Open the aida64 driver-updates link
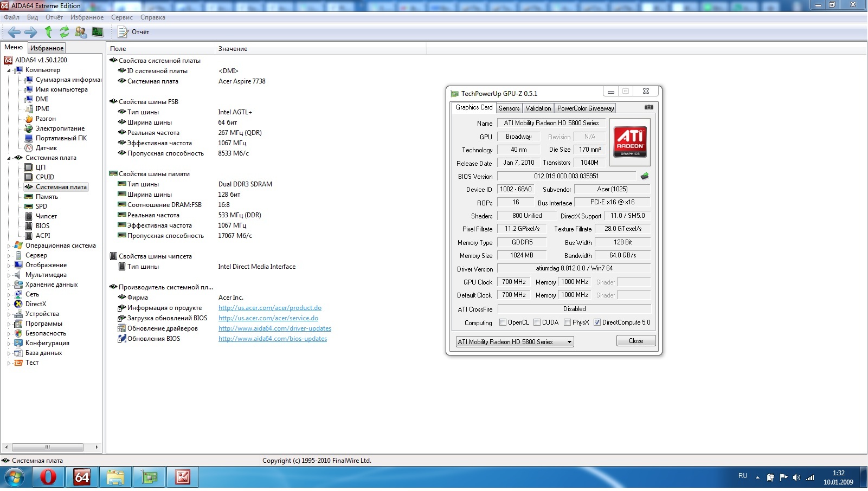The height and width of the screenshot is (491, 868). click(x=275, y=328)
